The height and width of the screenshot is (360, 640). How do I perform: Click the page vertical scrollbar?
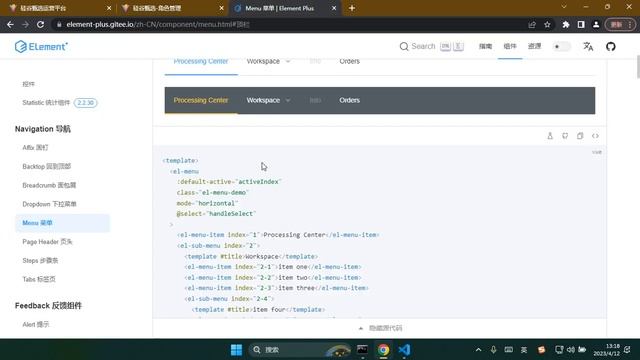click(x=638, y=67)
